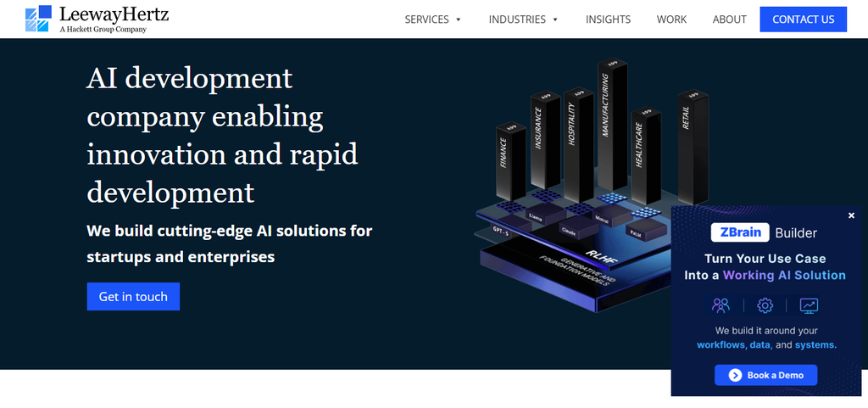
Task: Click 'workflows, data, and systems' text
Action: pyautogui.click(x=766, y=345)
